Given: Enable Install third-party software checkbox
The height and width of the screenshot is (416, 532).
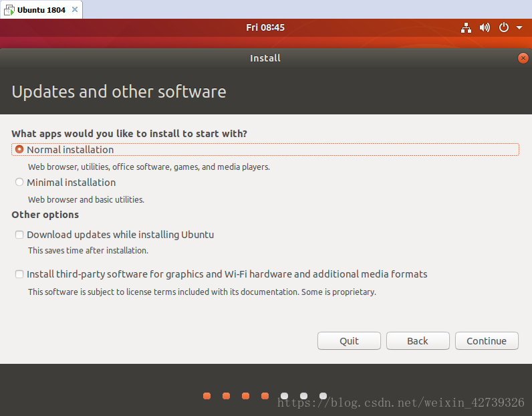Looking at the screenshot, I should [x=19, y=274].
